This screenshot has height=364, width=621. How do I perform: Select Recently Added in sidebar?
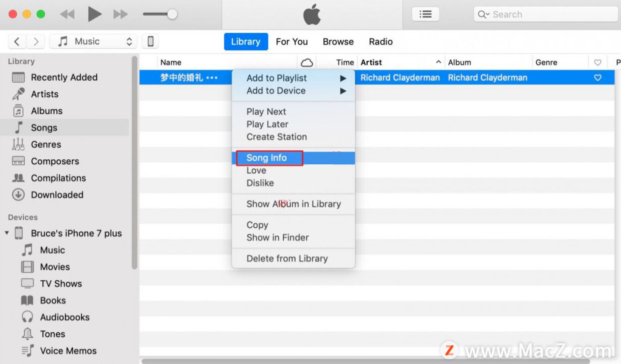tap(64, 77)
